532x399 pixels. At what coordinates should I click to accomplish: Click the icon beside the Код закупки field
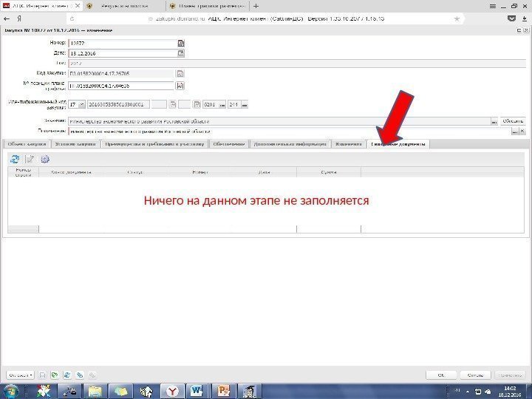(180, 73)
